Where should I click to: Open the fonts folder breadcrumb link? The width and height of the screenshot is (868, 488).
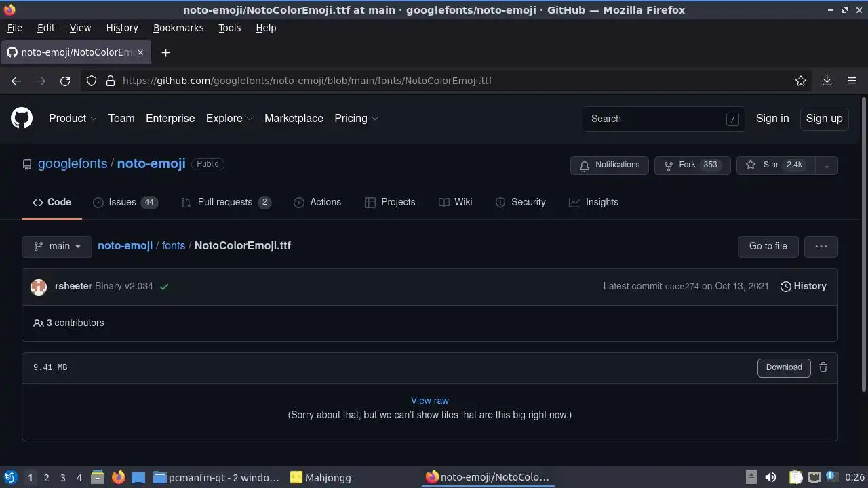pyautogui.click(x=174, y=245)
